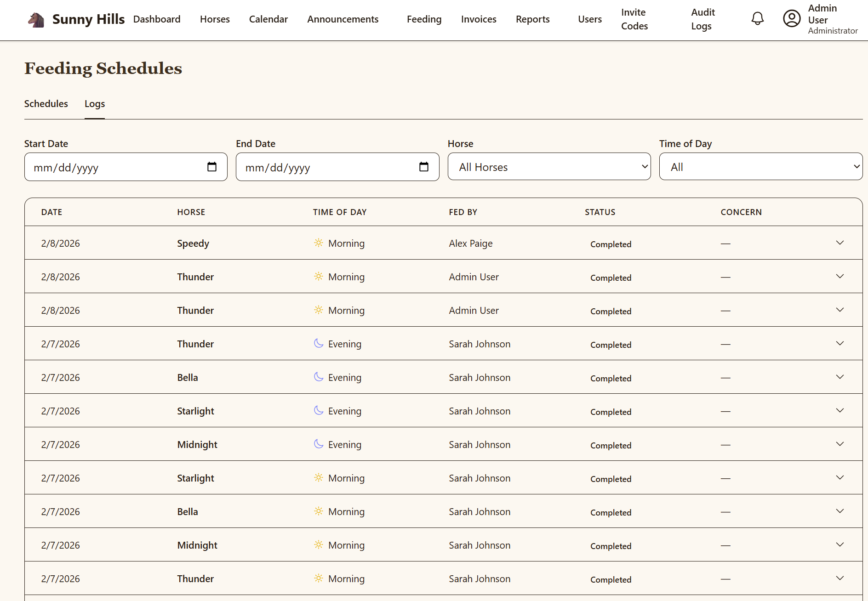Switch to the Schedules tab
Screen dimensions: 868x601
point(46,104)
